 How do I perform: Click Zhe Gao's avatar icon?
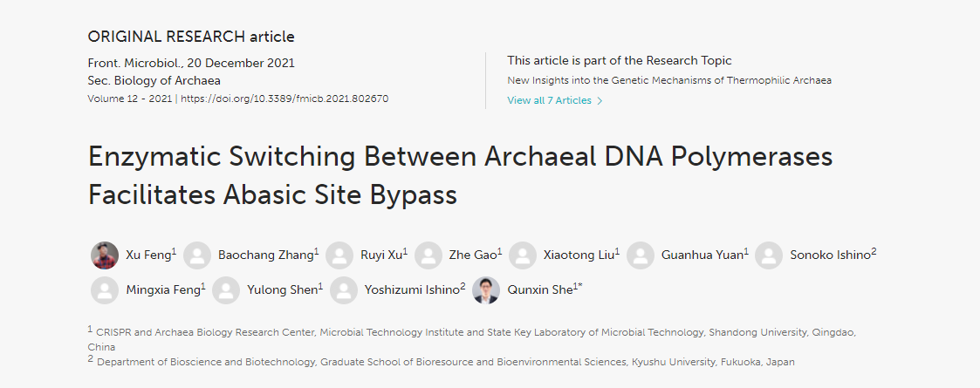coord(428,255)
